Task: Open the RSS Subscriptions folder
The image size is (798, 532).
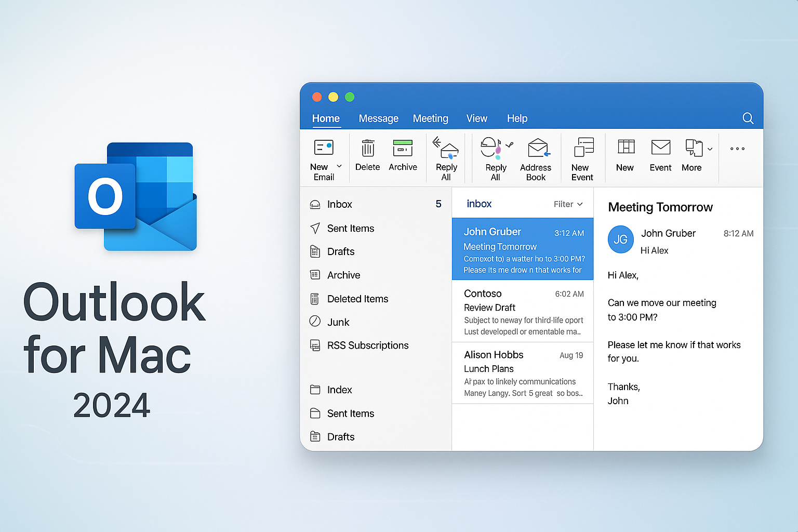Action: pyautogui.click(x=367, y=345)
